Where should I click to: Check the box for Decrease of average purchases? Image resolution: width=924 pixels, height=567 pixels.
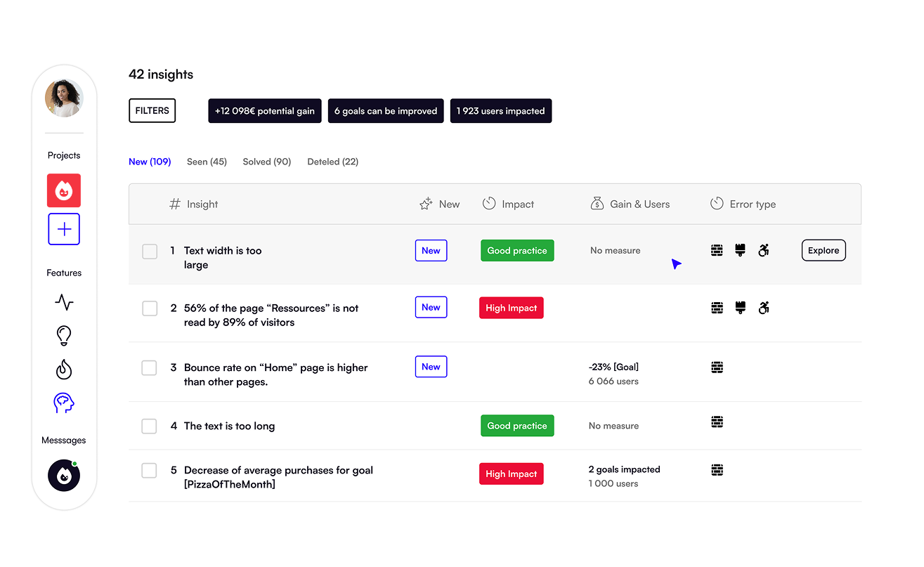[x=149, y=471]
